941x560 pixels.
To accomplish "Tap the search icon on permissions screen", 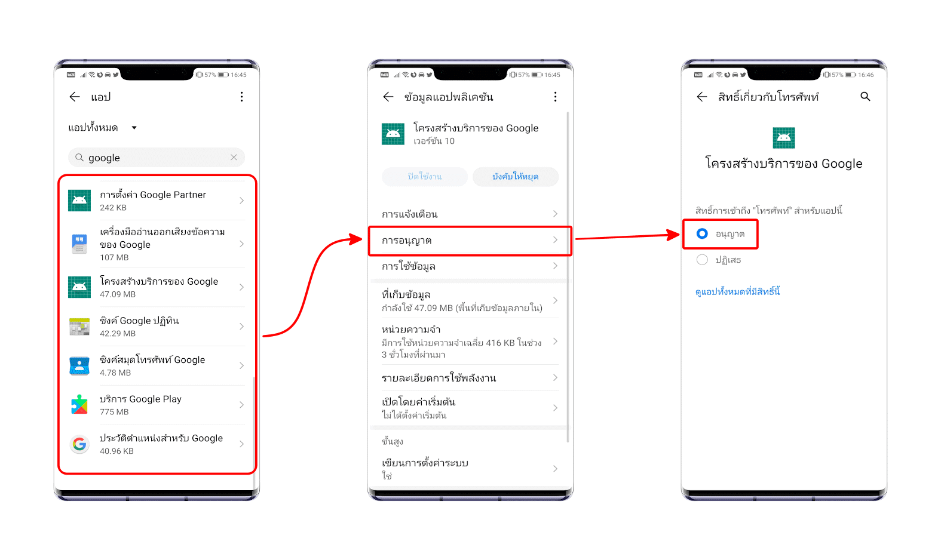I will (865, 97).
